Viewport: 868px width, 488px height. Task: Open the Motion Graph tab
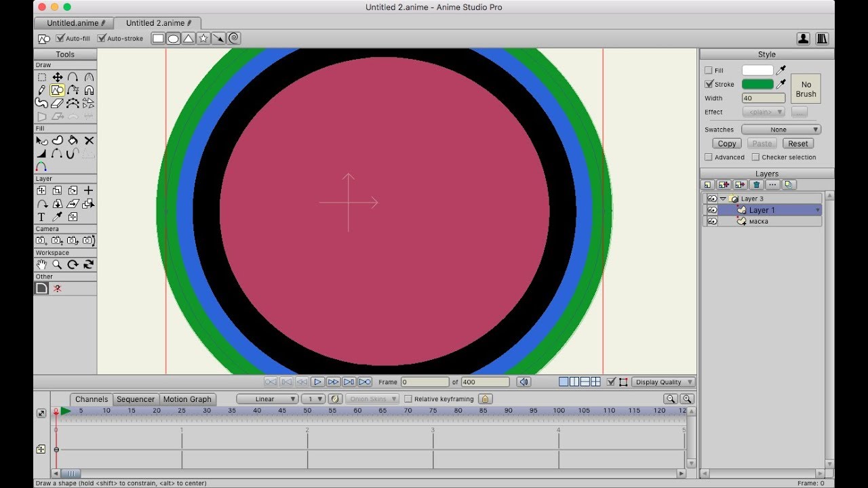pyautogui.click(x=187, y=399)
